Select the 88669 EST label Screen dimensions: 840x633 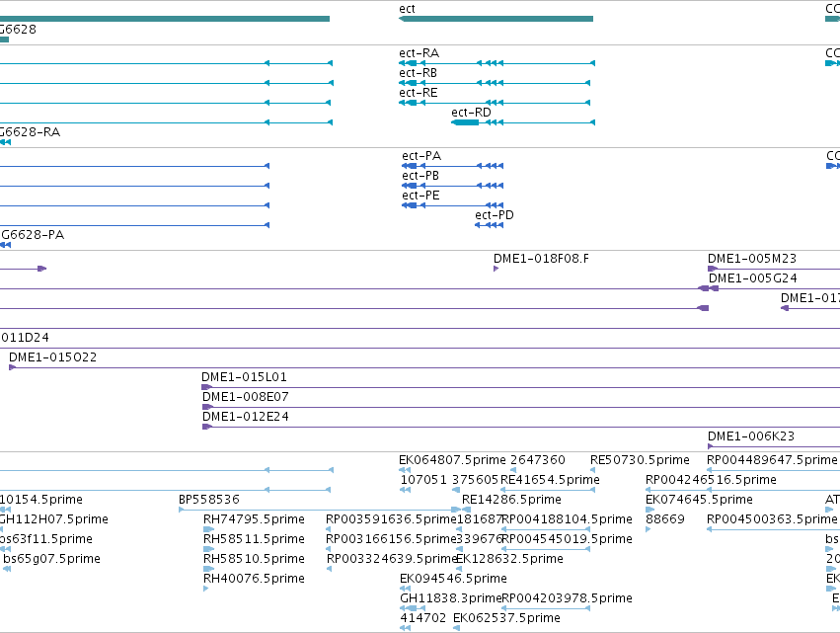pos(665,519)
